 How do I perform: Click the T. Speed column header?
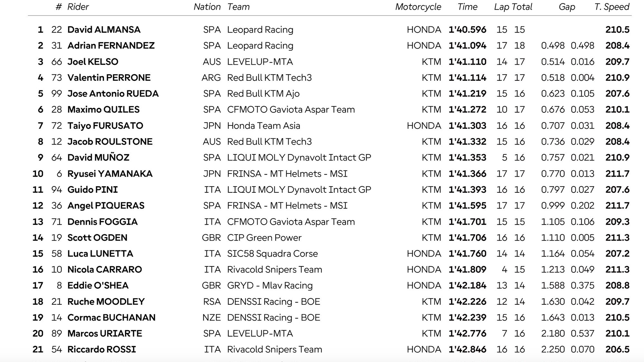coord(611,7)
